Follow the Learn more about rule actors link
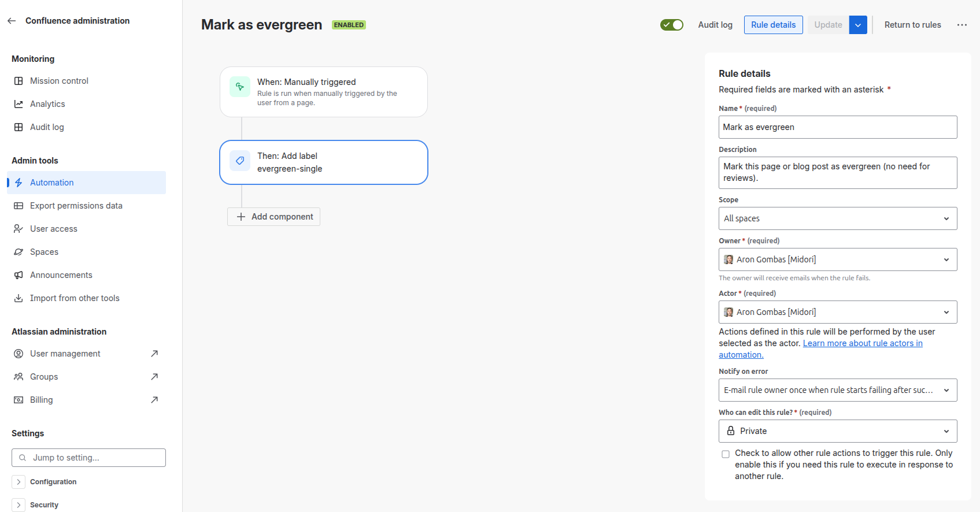 click(x=862, y=343)
